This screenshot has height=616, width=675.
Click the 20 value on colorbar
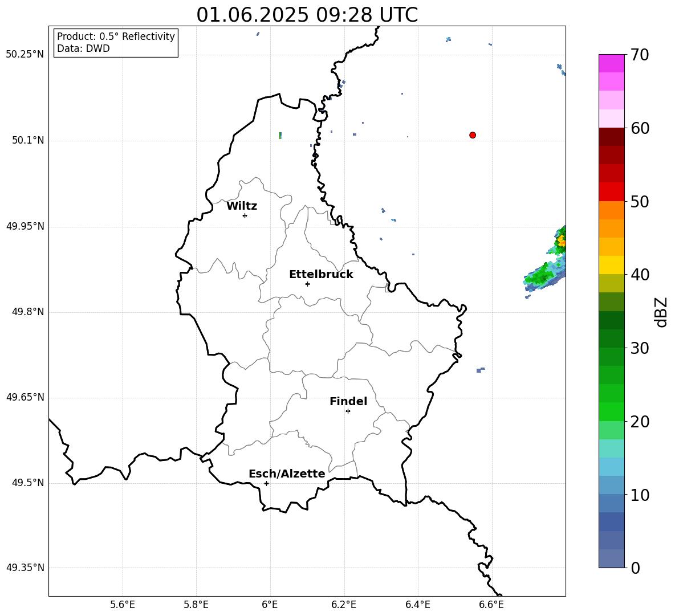[x=640, y=421]
